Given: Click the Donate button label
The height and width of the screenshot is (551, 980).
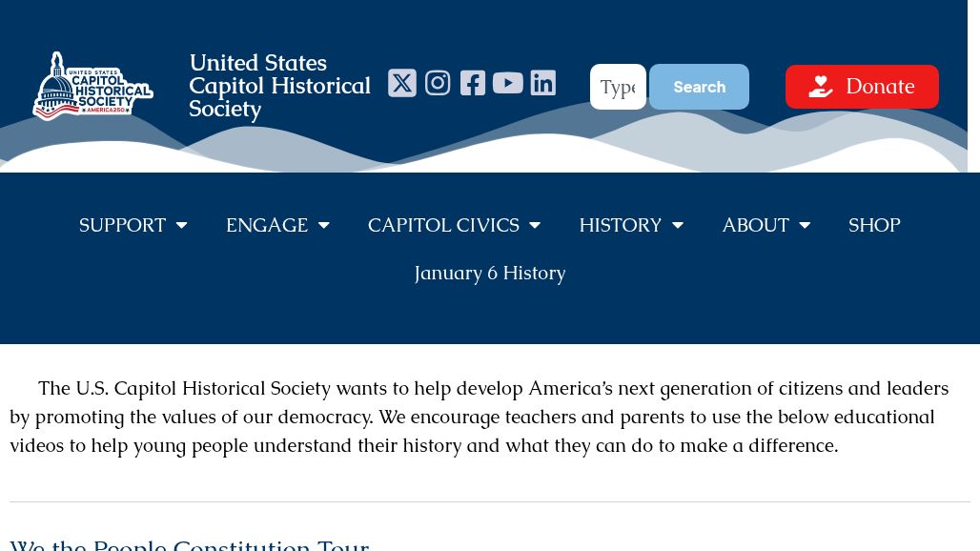Looking at the screenshot, I should pos(880,87).
